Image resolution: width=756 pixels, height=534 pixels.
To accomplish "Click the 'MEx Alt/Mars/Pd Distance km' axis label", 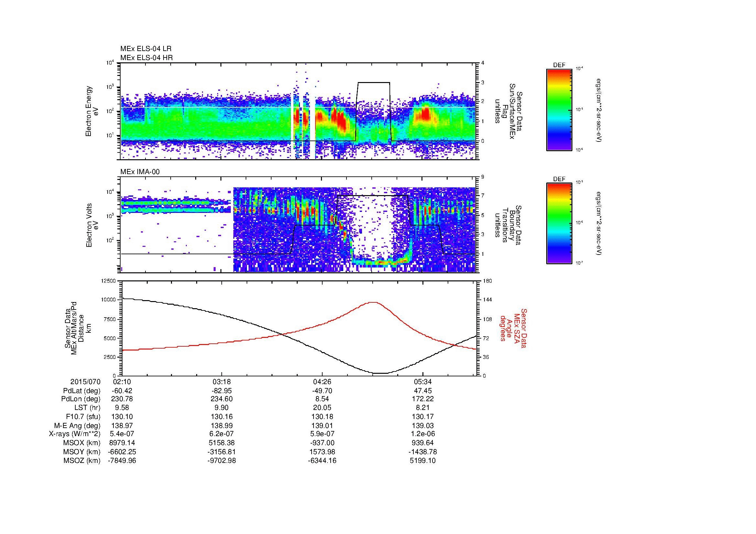I will point(78,328).
